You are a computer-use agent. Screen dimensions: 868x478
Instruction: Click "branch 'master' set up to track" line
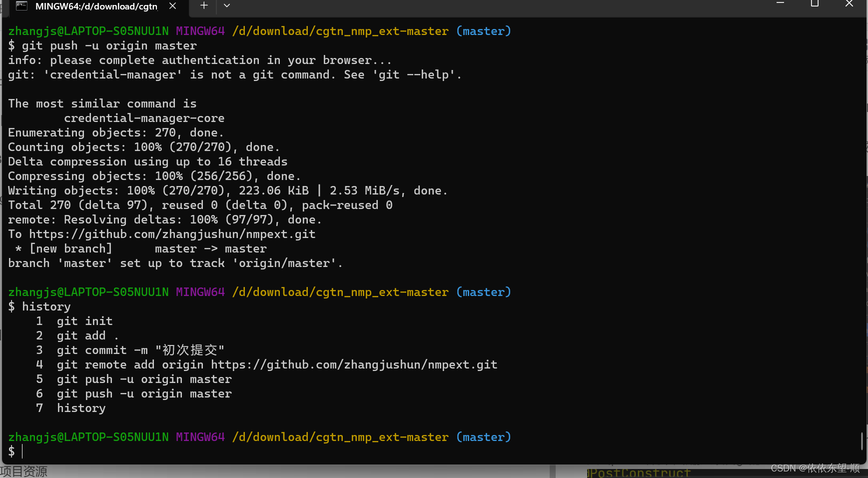click(x=175, y=263)
